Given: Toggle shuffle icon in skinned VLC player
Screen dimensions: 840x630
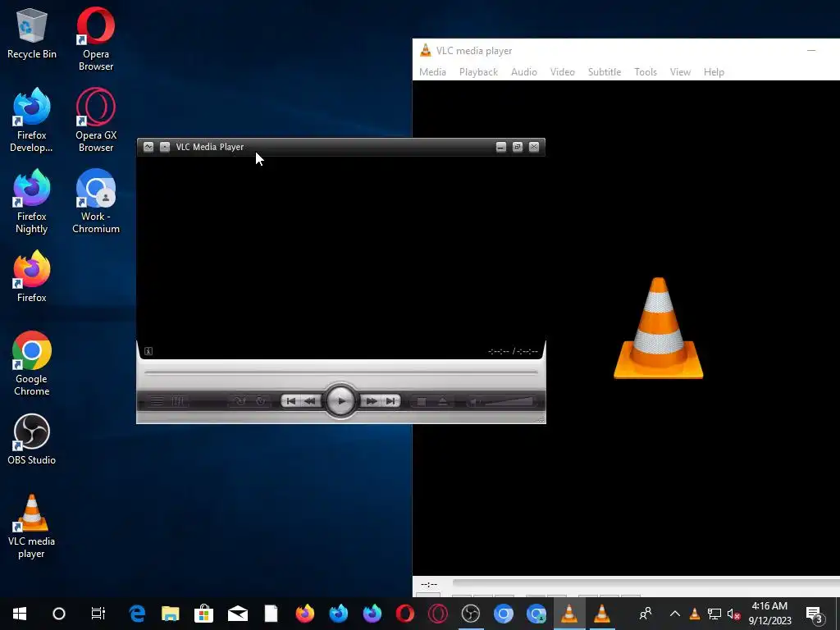Looking at the screenshot, I should pyautogui.click(x=240, y=401).
